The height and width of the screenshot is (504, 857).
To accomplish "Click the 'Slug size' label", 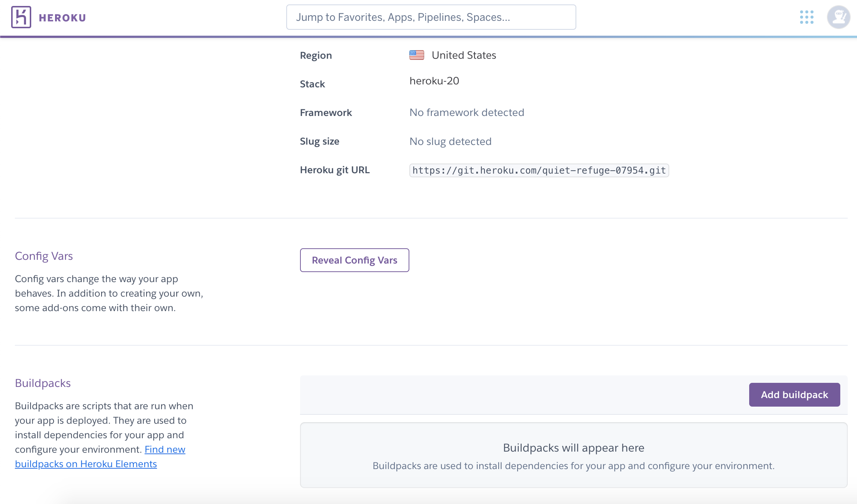I will [x=319, y=141].
